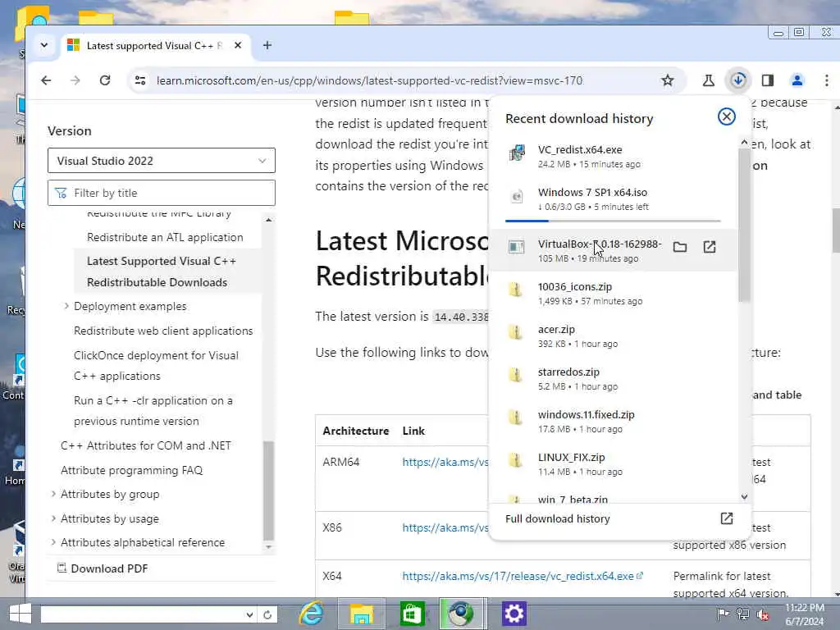This screenshot has height=630, width=840.
Task: Click the windows.11.fixed.zip archive icon
Action: tap(515, 418)
